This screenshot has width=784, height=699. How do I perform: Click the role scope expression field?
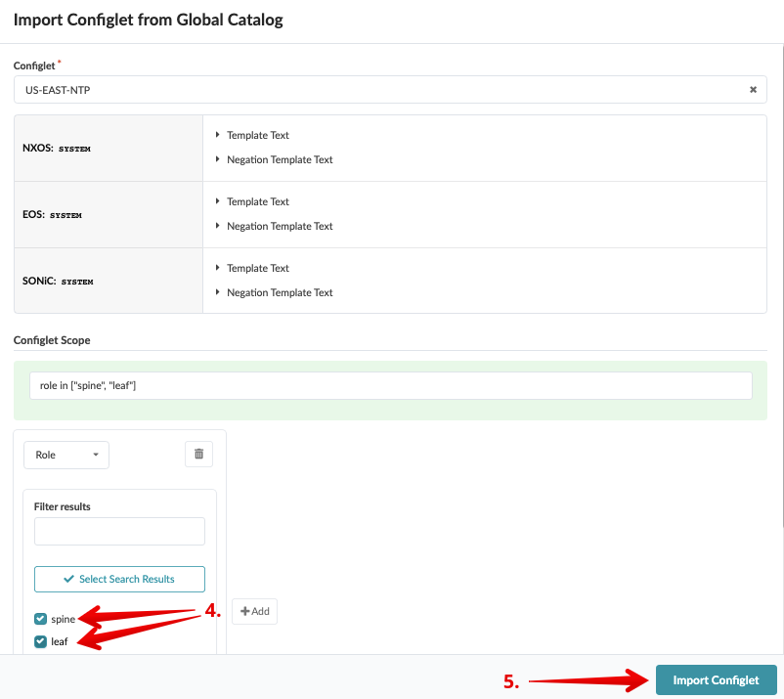point(391,385)
